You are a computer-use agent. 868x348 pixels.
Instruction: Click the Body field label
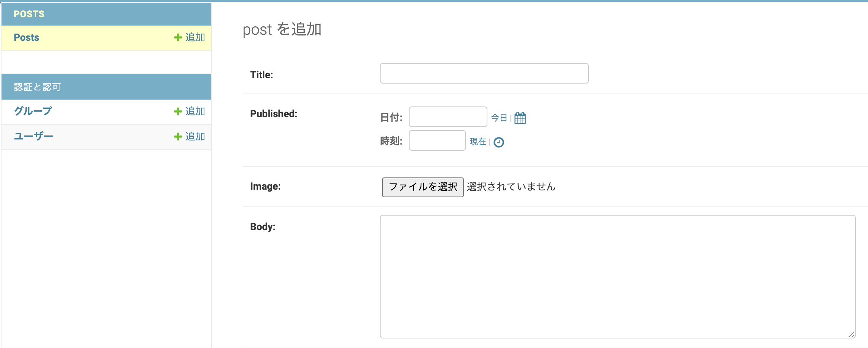(x=263, y=227)
